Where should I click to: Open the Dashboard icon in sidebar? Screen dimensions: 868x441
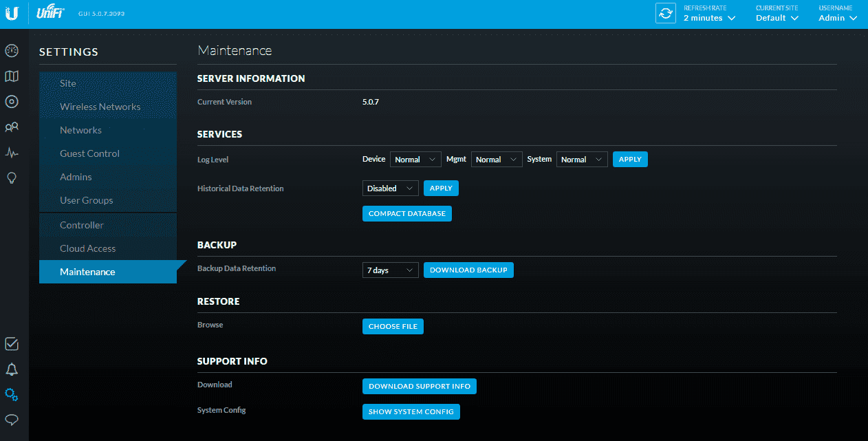coord(12,51)
